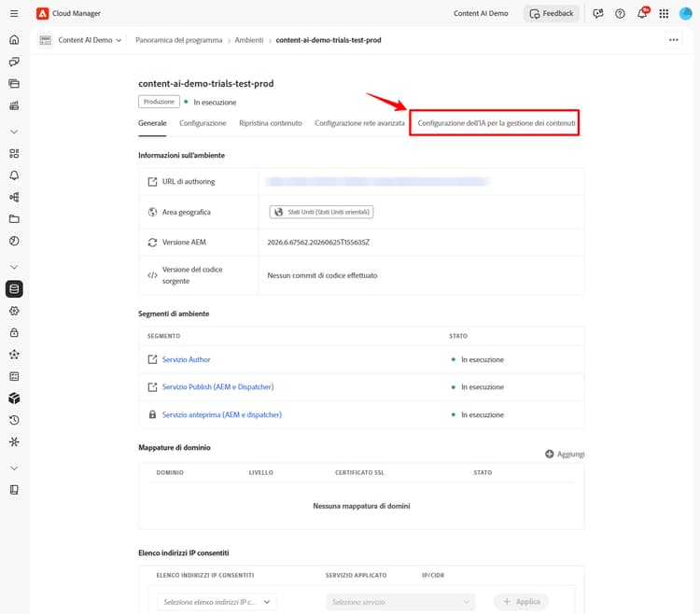Click the Feedback button

[551, 13]
